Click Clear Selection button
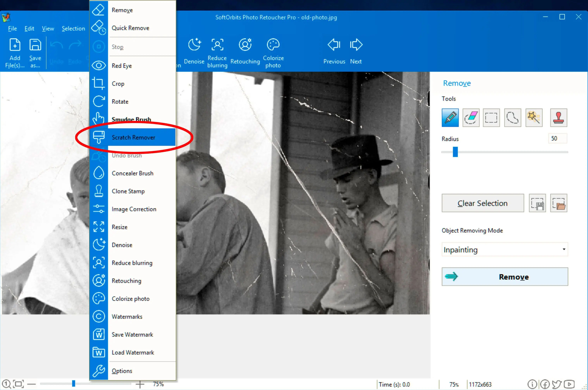Viewport: 588px width, 390px height. point(482,203)
